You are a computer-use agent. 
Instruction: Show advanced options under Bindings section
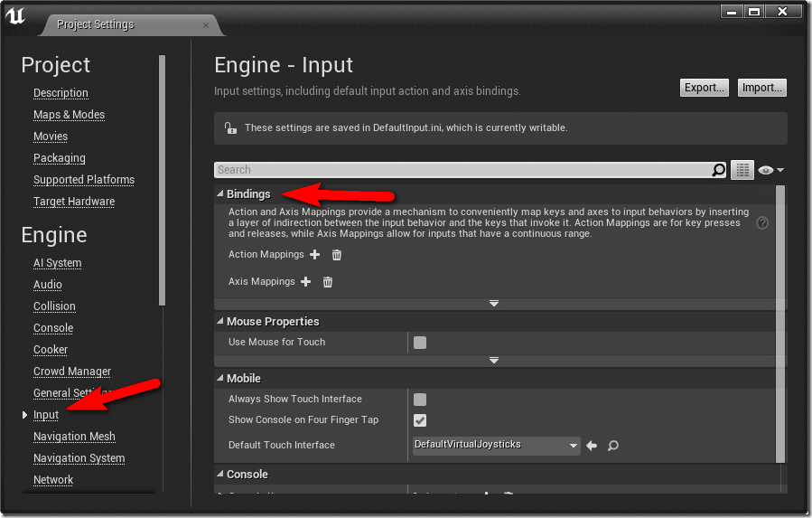click(x=494, y=304)
